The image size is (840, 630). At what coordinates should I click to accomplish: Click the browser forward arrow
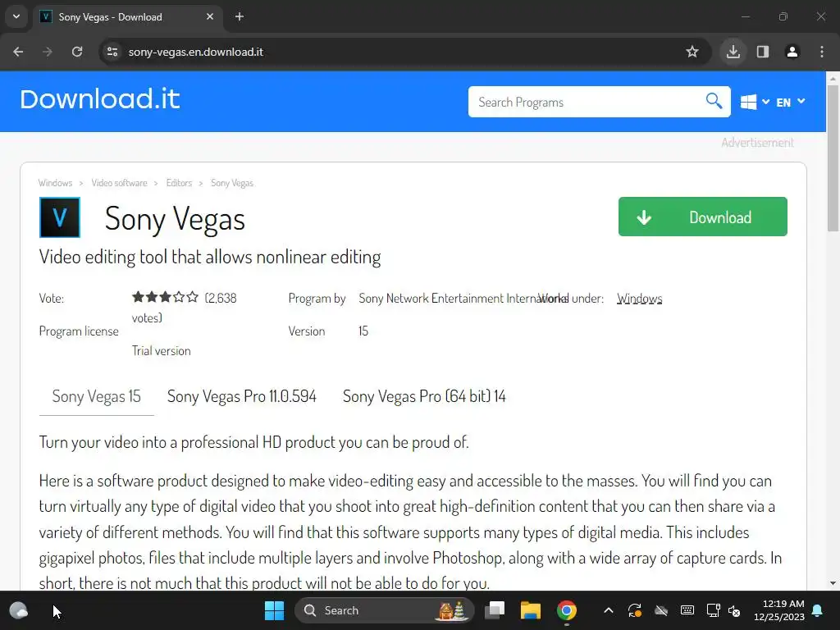(48, 52)
